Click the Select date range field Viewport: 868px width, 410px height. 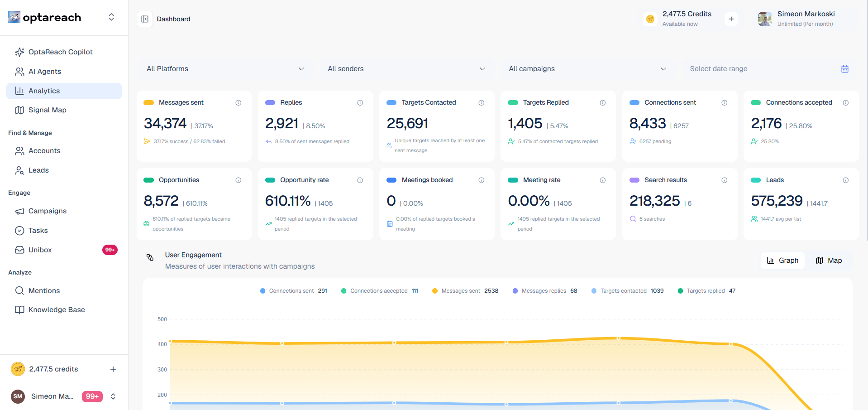[x=768, y=69]
